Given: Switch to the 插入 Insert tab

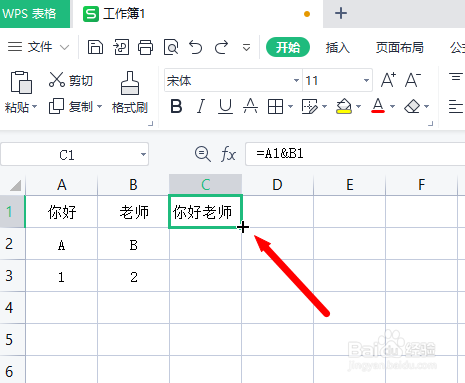Looking at the screenshot, I should tap(337, 47).
